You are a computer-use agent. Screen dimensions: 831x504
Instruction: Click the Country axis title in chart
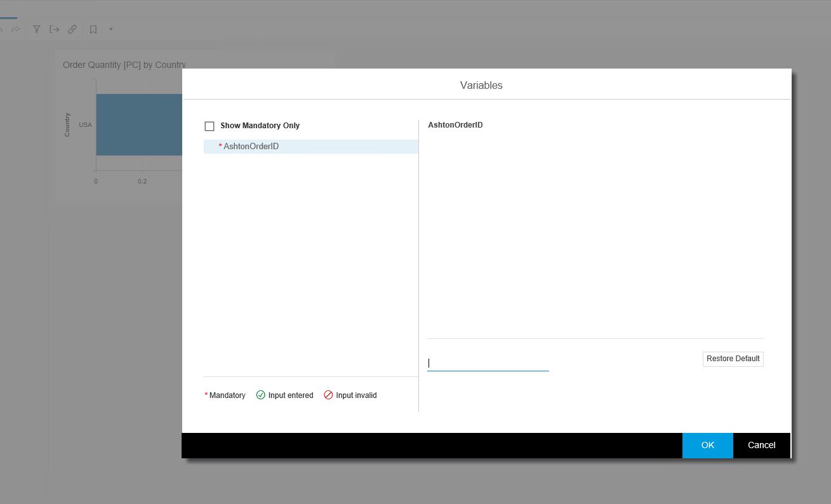[x=67, y=124]
